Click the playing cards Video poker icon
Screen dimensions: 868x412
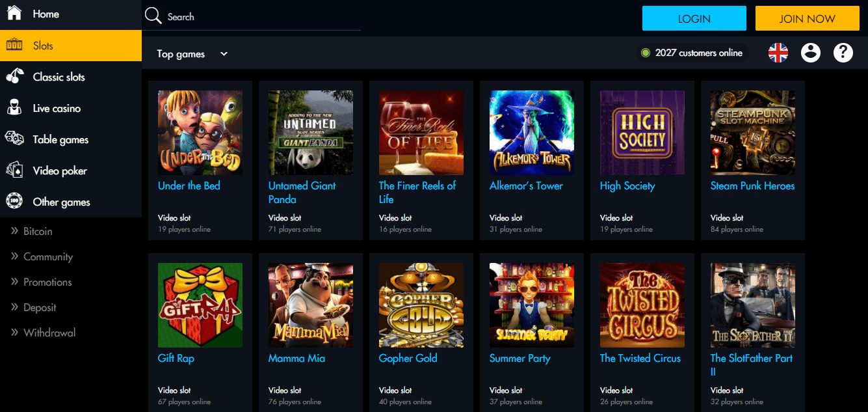click(x=14, y=171)
